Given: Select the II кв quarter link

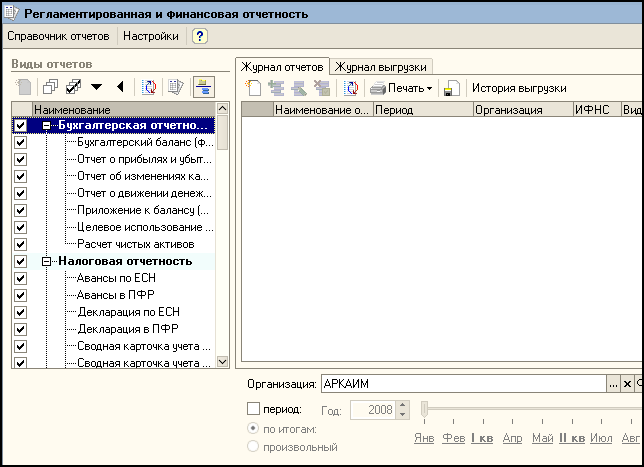Looking at the screenshot, I should [572, 438].
